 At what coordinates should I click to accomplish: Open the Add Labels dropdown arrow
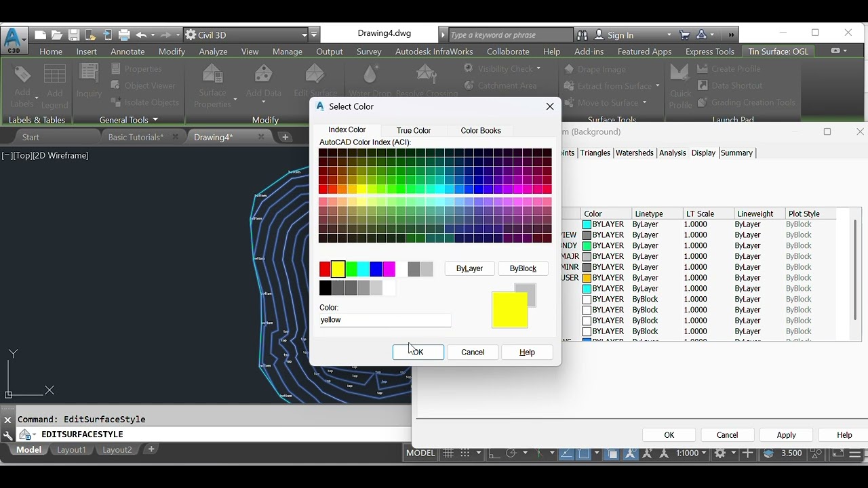[x=36, y=99]
